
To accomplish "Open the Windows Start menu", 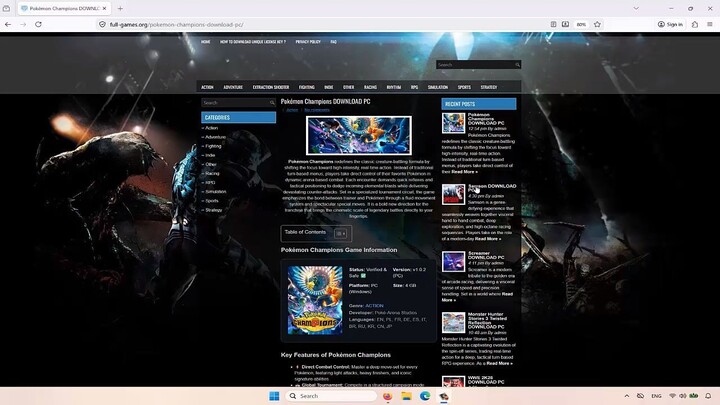I will click(x=274, y=396).
